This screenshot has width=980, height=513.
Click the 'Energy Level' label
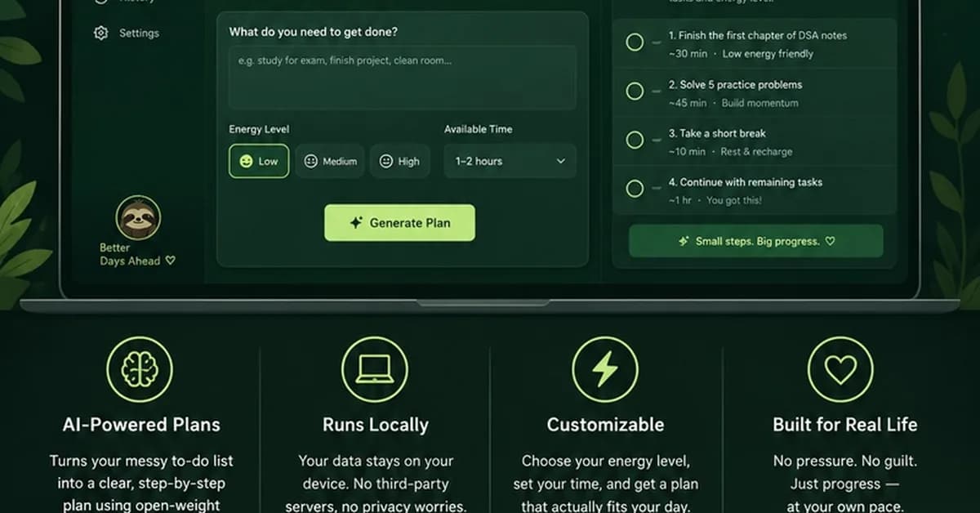coord(259,129)
